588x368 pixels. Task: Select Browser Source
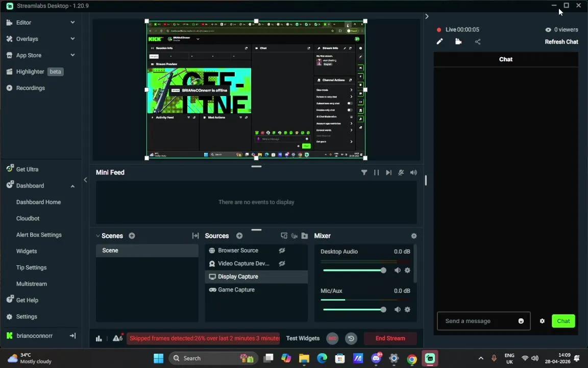click(238, 250)
